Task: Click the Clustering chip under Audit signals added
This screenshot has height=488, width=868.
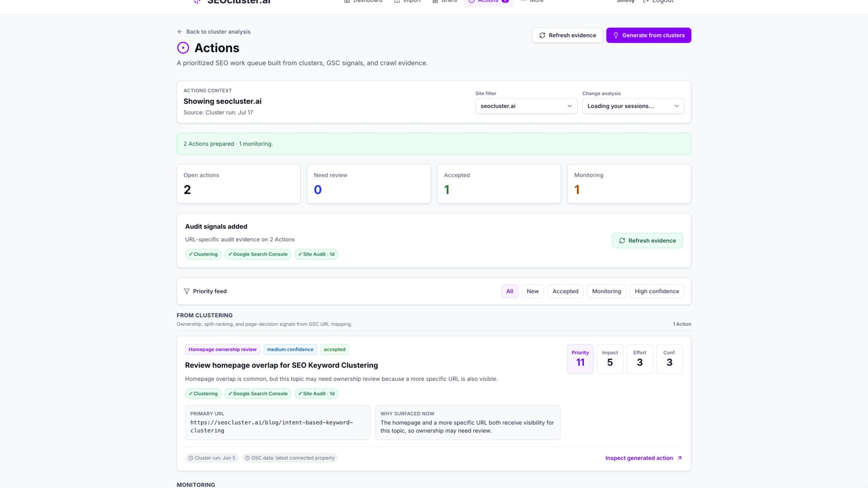Action: (x=203, y=254)
